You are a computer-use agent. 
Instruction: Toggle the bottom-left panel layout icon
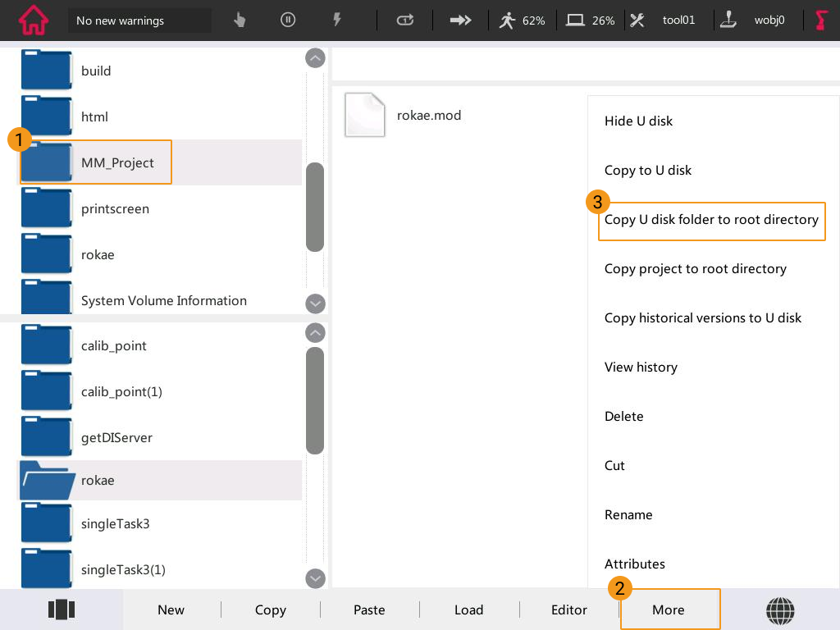click(62, 609)
